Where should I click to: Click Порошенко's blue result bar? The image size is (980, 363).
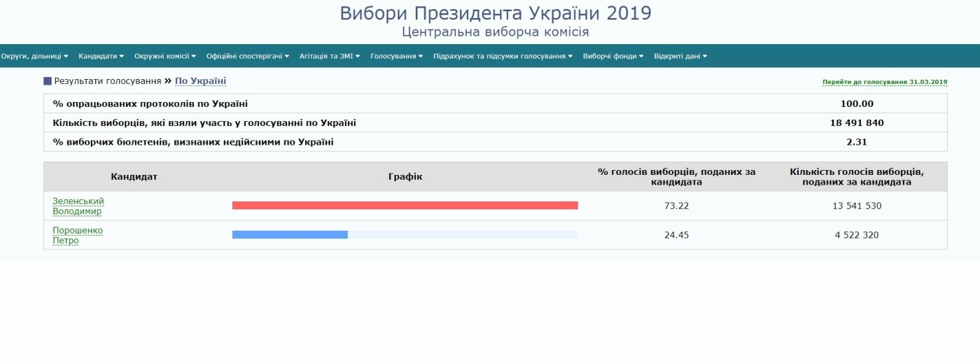coord(290,234)
